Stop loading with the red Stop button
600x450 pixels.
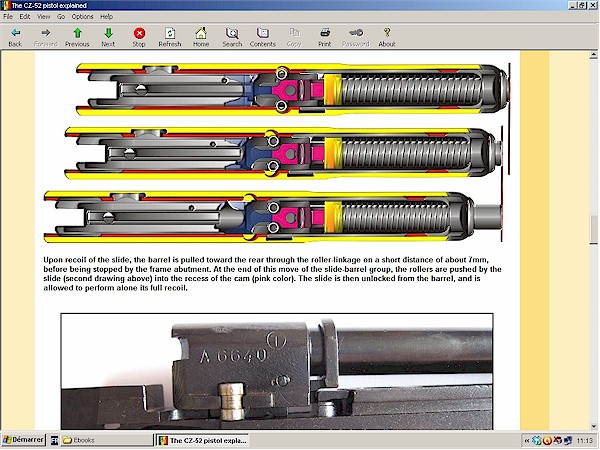(x=139, y=37)
